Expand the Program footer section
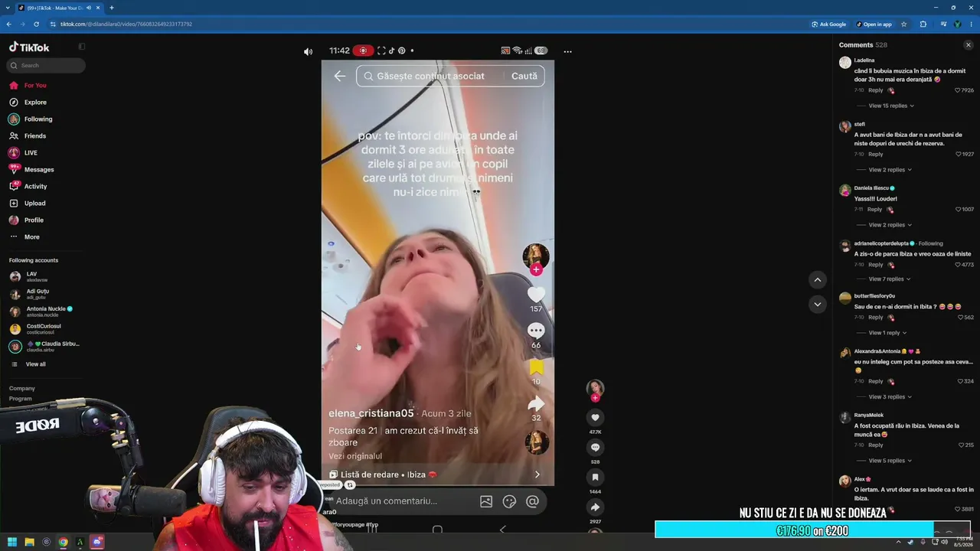The image size is (980, 551). pyautogui.click(x=21, y=399)
